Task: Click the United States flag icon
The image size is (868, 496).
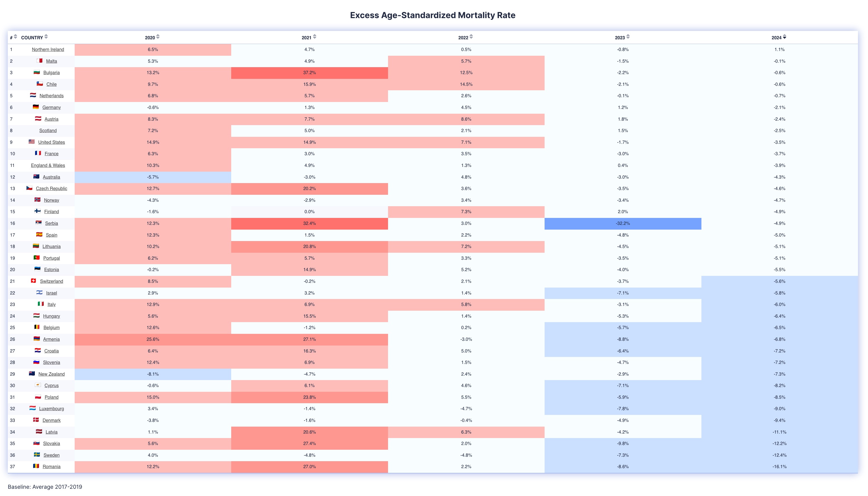Action: 32,142
